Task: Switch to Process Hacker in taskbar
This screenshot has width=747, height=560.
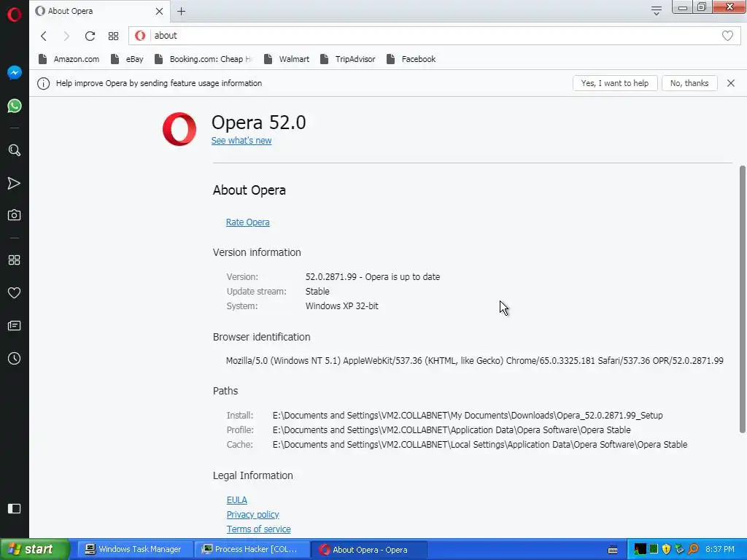Action: point(252,550)
